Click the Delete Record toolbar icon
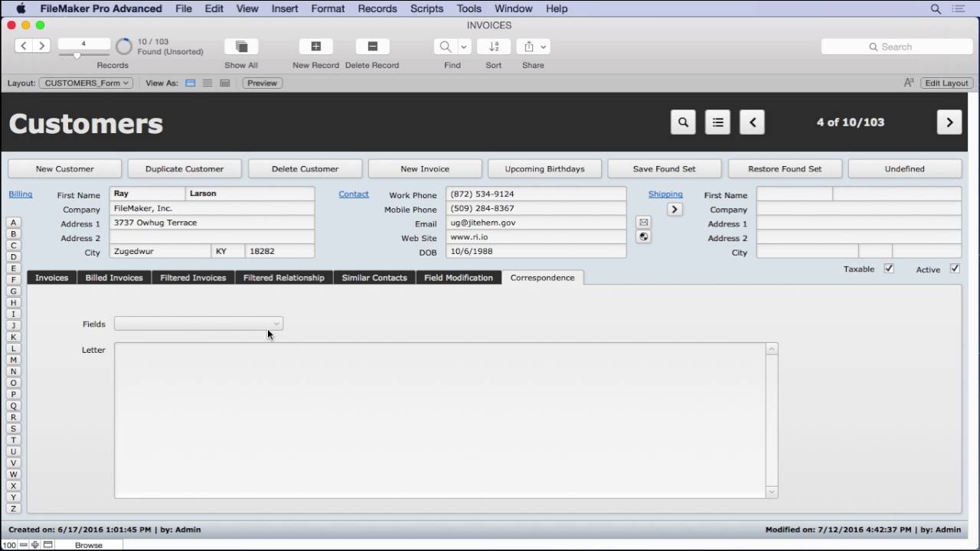This screenshot has height=551, width=980. point(372,47)
